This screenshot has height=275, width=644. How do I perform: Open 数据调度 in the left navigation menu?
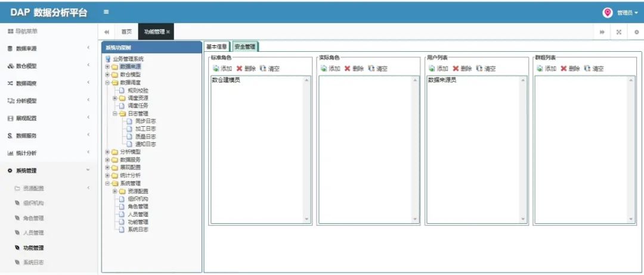[x=49, y=83]
